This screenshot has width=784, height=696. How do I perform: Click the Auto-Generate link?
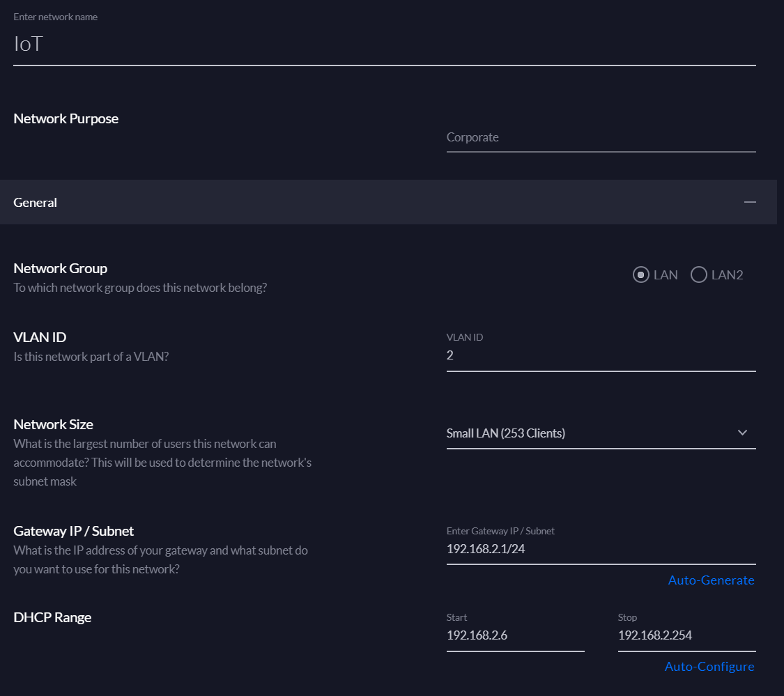click(x=711, y=580)
